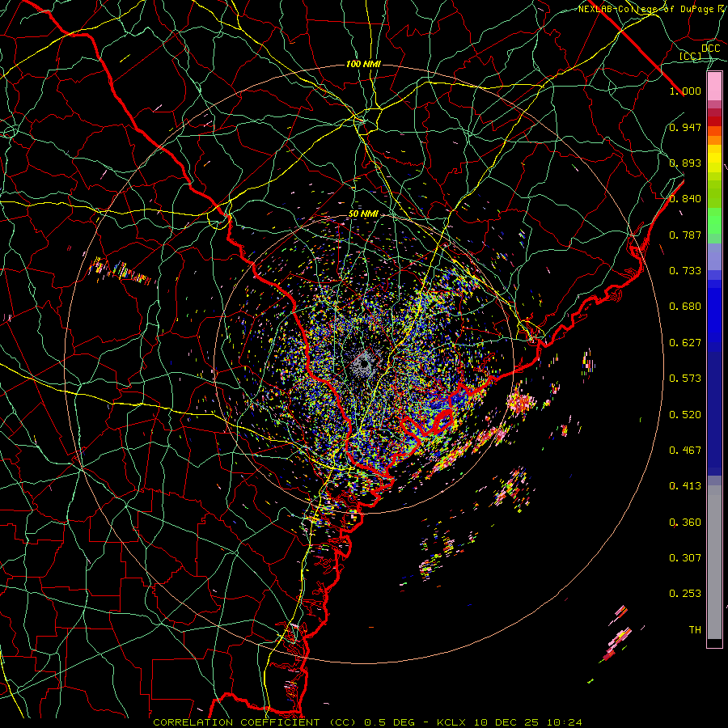Click the TH threshold label
Image resolution: width=728 pixels, height=728 pixels.
pos(695,630)
